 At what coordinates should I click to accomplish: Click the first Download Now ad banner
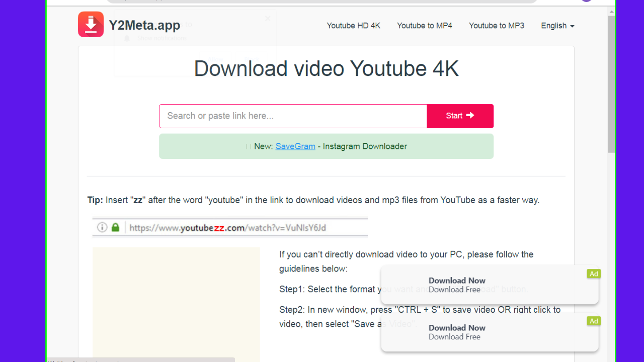[x=490, y=285]
